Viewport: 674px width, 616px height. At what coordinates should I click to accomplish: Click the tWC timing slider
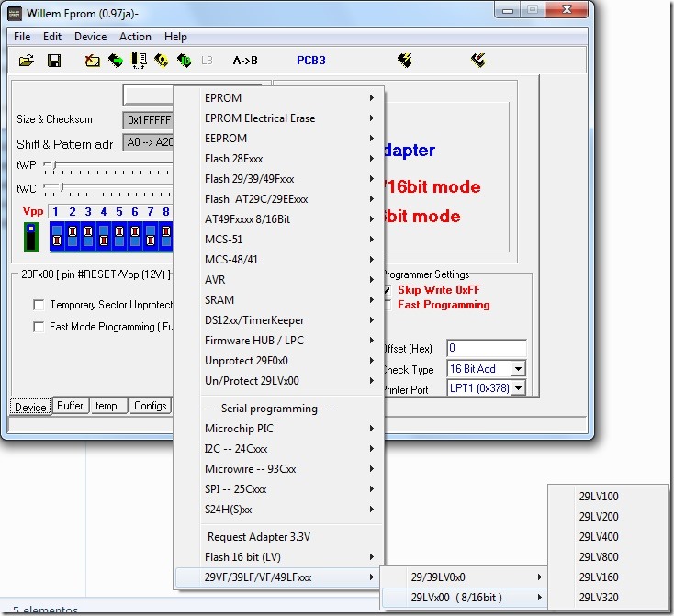(107, 189)
